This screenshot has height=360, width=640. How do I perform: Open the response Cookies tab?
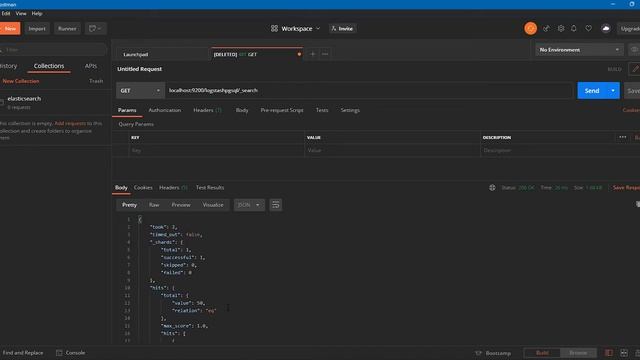point(143,188)
